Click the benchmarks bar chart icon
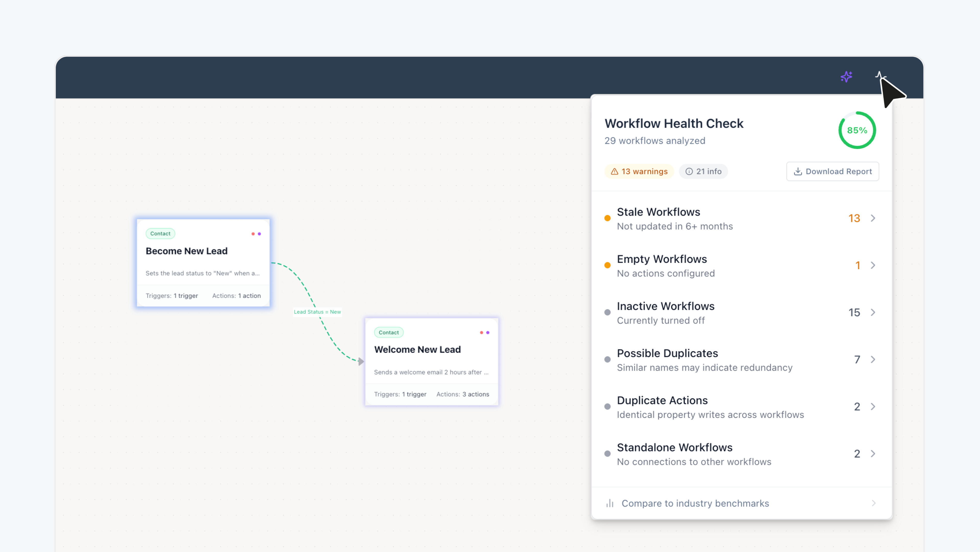 click(610, 503)
